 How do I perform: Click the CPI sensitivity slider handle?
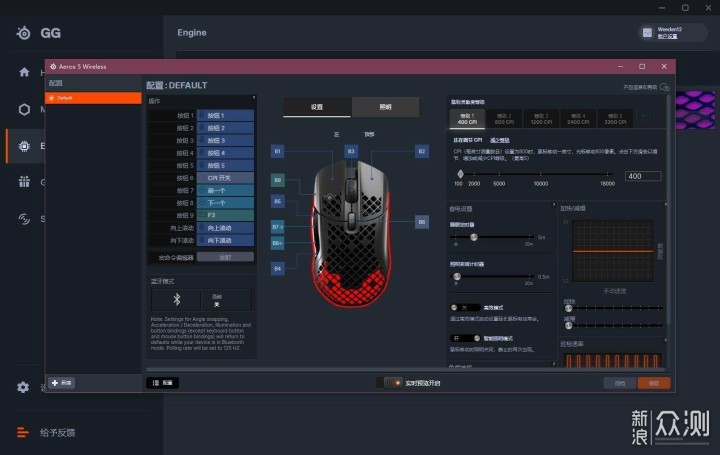pos(461,174)
